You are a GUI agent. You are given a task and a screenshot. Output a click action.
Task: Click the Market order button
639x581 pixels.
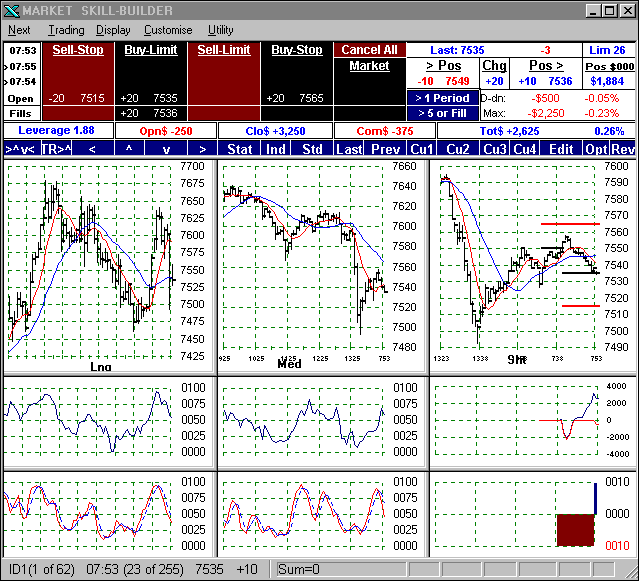click(370, 66)
